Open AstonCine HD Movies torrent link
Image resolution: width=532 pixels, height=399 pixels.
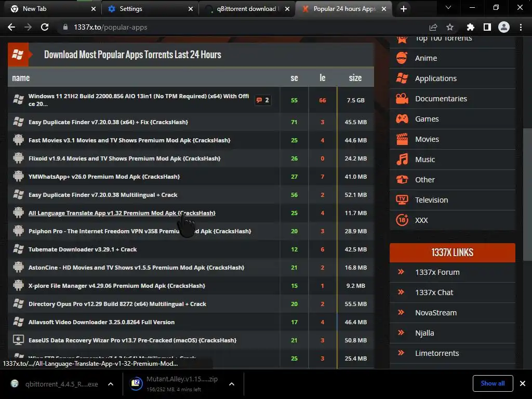click(137, 268)
